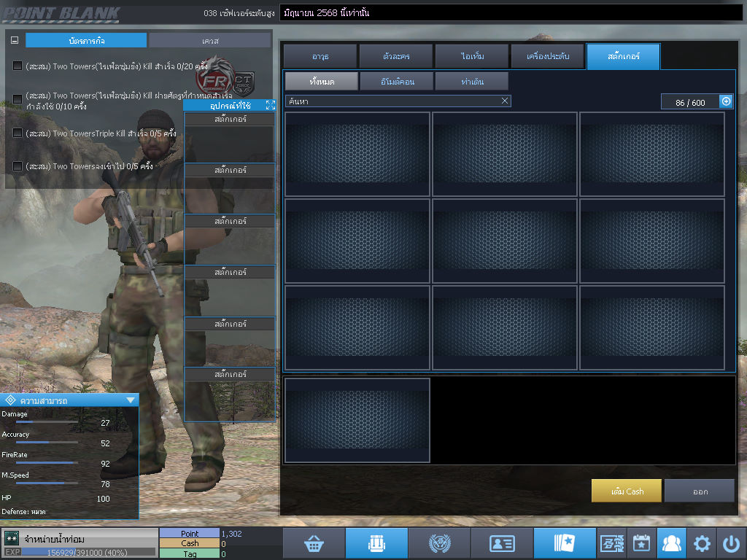Open the อาวุธ inventory tab
The width and height of the screenshot is (747, 560).
(320, 56)
